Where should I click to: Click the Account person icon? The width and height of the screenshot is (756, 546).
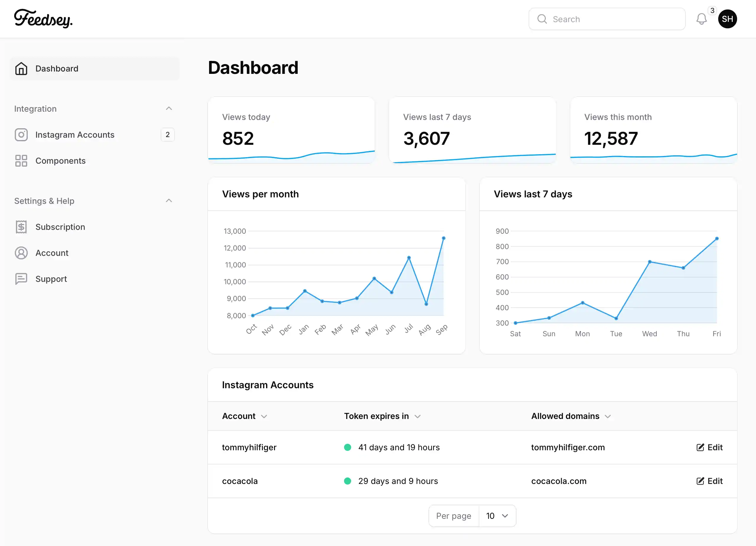21,253
